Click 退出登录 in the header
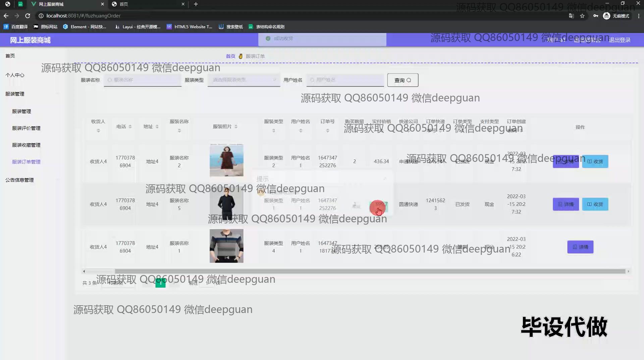Viewport: 644px width, 360px height. (620, 40)
